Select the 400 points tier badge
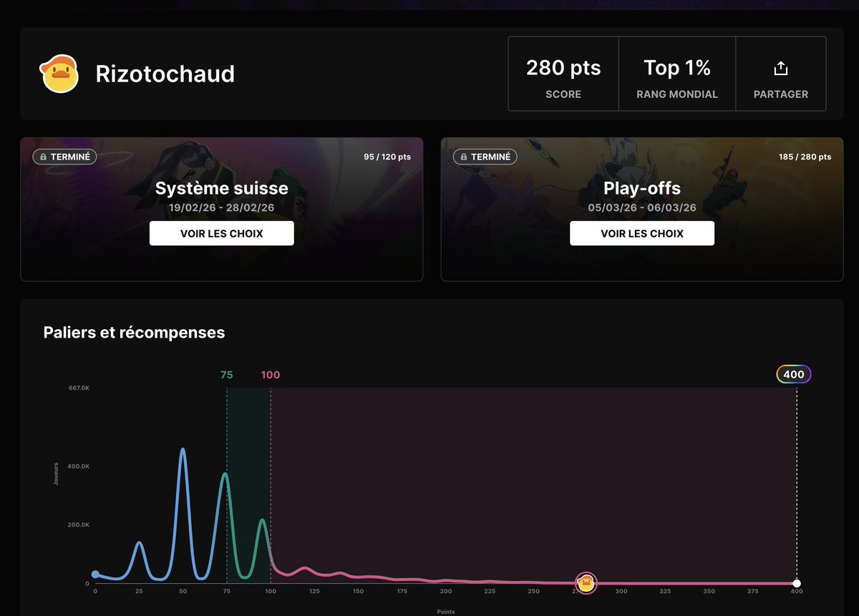The height and width of the screenshot is (616, 859). [x=794, y=374]
